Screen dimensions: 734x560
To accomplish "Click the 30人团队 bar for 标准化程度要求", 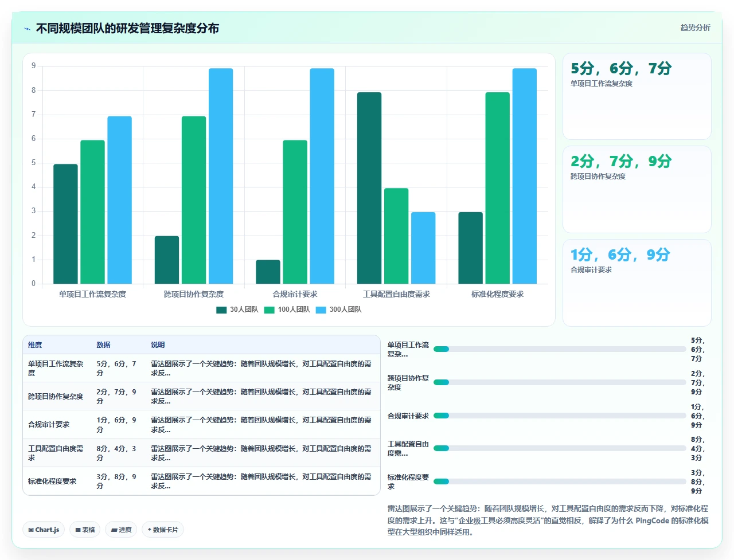I will [x=470, y=248].
